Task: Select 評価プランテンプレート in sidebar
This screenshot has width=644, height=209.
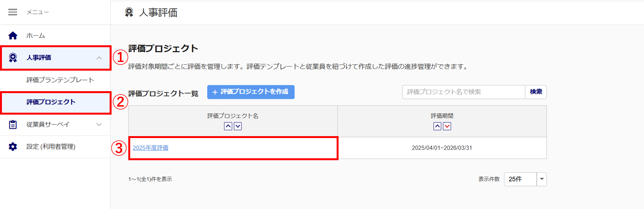Action: click(x=60, y=80)
